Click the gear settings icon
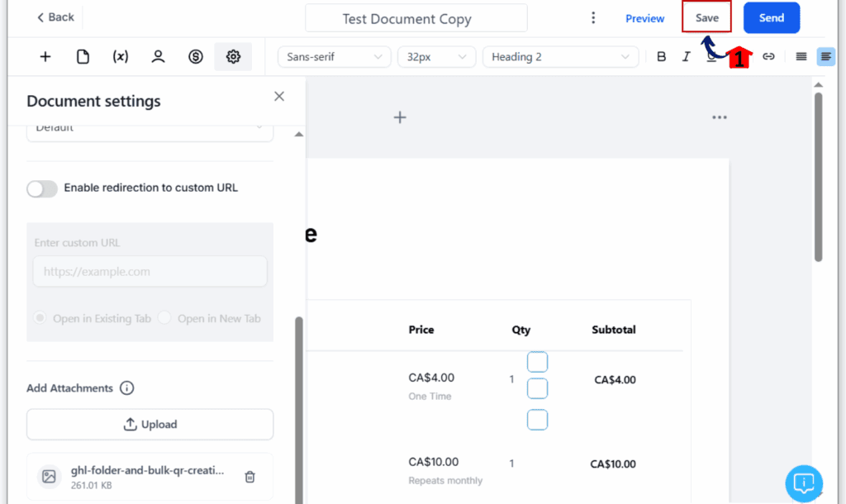The width and height of the screenshot is (846, 504). click(x=233, y=57)
